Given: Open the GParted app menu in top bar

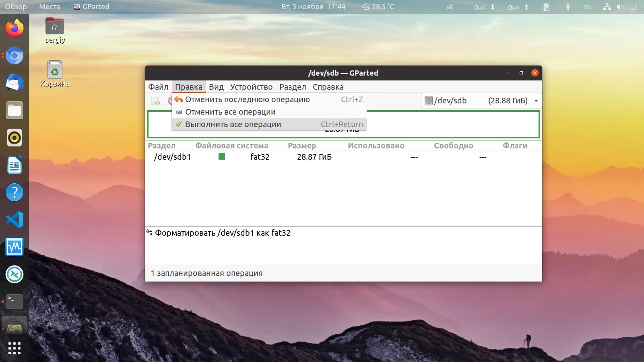Looking at the screenshot, I should (x=91, y=7).
